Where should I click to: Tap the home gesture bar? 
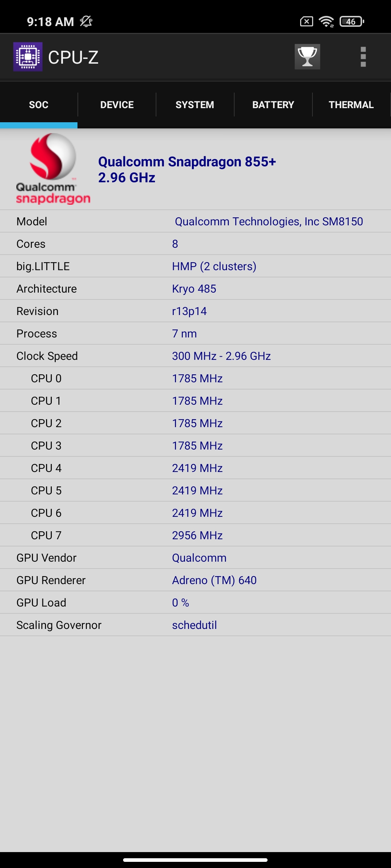[x=195, y=860]
